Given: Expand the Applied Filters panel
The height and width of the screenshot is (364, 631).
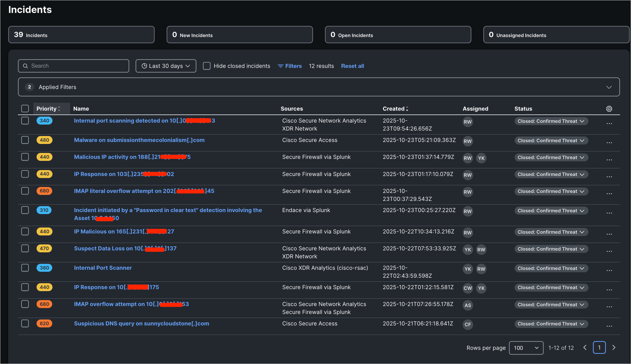Looking at the screenshot, I should (x=609, y=87).
